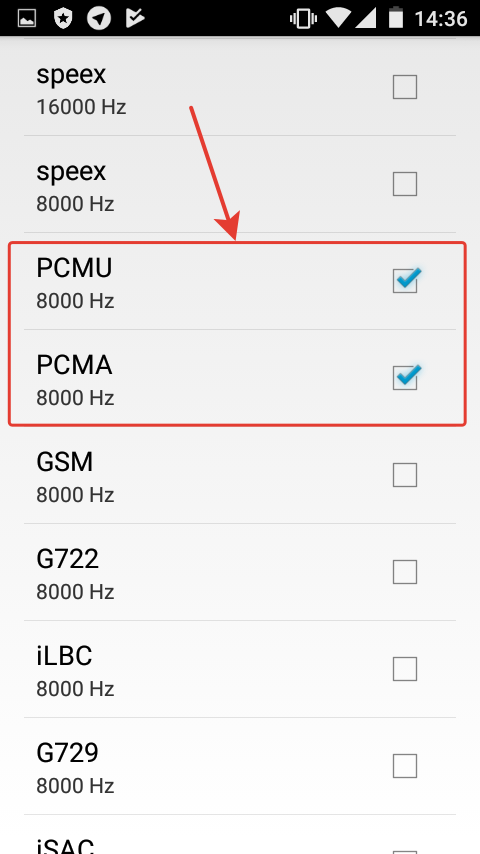Enable the speex 8000 Hz codec checkbox
The image size is (480, 854).
(405, 184)
